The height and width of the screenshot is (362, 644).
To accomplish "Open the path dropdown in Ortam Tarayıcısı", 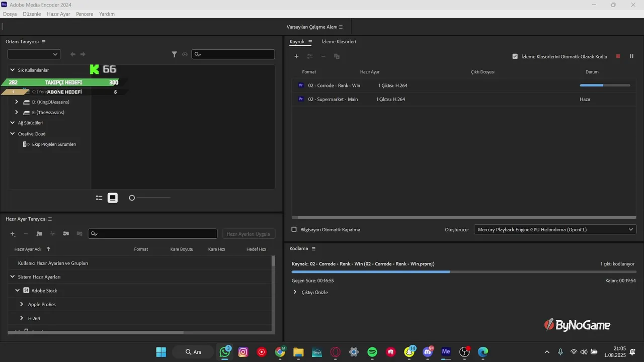I will click(x=34, y=54).
